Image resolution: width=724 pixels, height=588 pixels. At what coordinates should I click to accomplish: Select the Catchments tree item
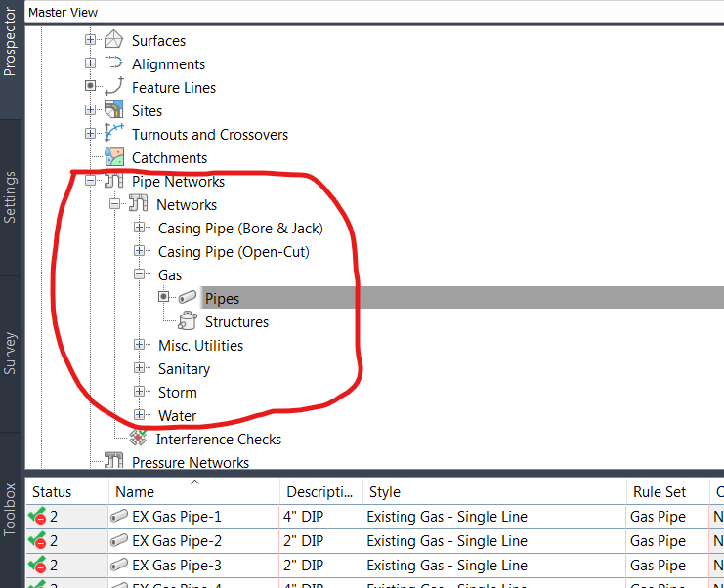[x=169, y=158]
